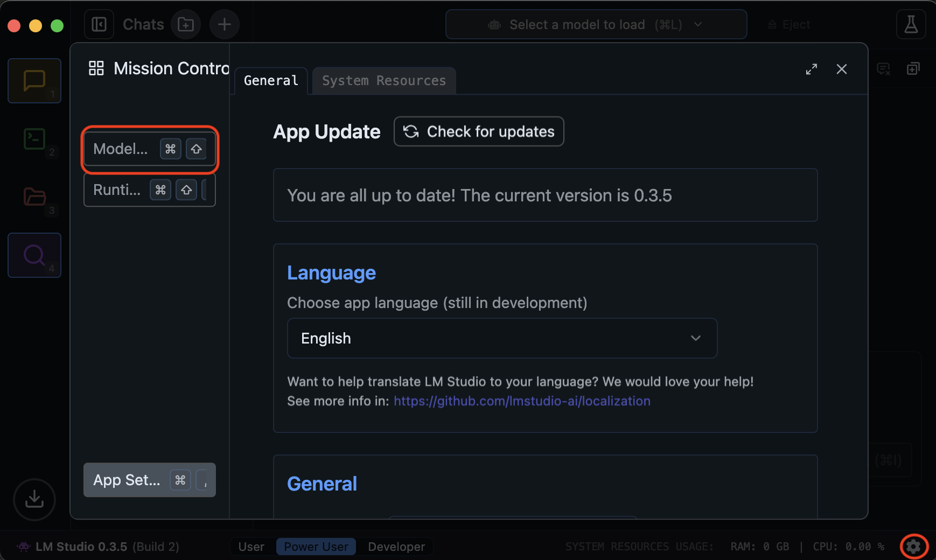Open the English language dropdown

pyautogui.click(x=502, y=338)
